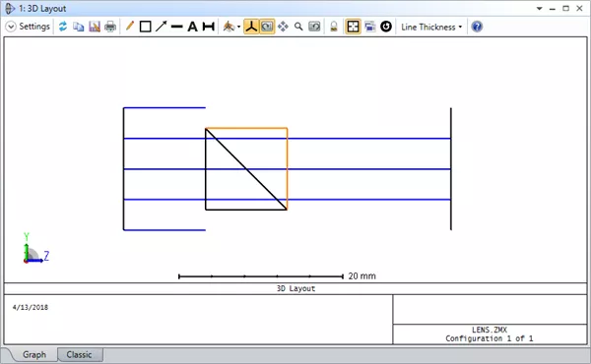Select the H-shaped measure tool
Viewport: 591px width, 364px height.
209,27
